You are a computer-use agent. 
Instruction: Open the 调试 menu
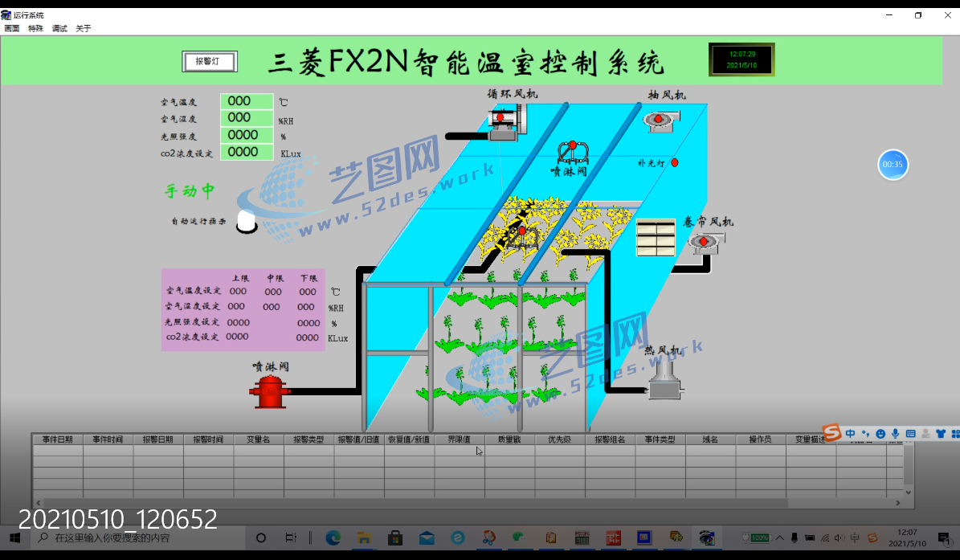point(59,28)
